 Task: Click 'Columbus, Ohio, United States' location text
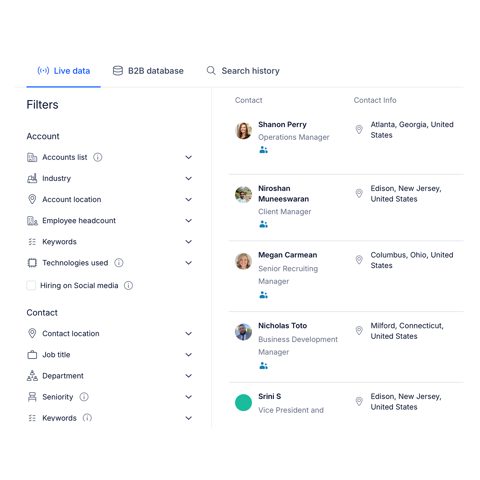412,260
